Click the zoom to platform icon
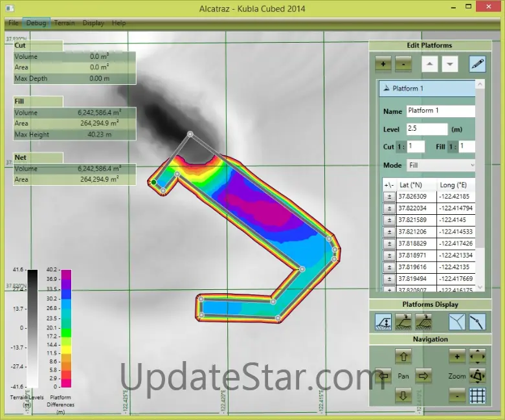505x420 pixels. coord(477,376)
